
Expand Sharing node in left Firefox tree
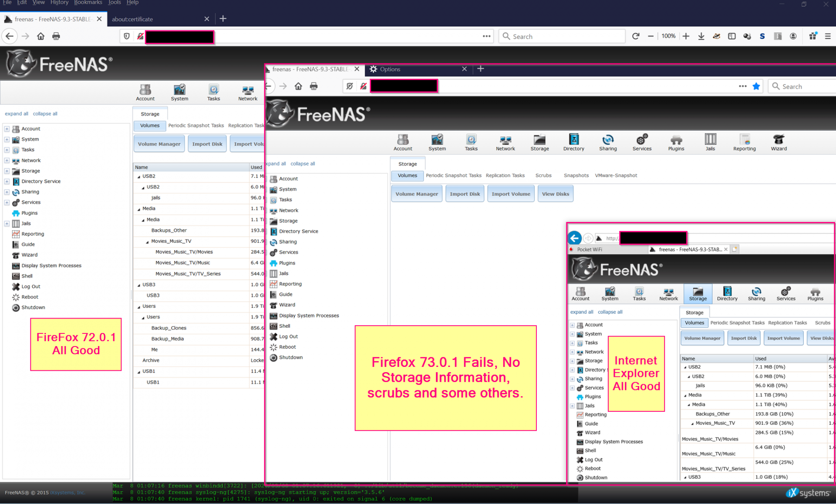7,192
